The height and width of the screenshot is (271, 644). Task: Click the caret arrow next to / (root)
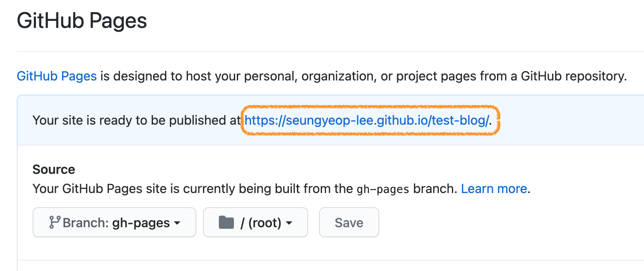pos(289,223)
